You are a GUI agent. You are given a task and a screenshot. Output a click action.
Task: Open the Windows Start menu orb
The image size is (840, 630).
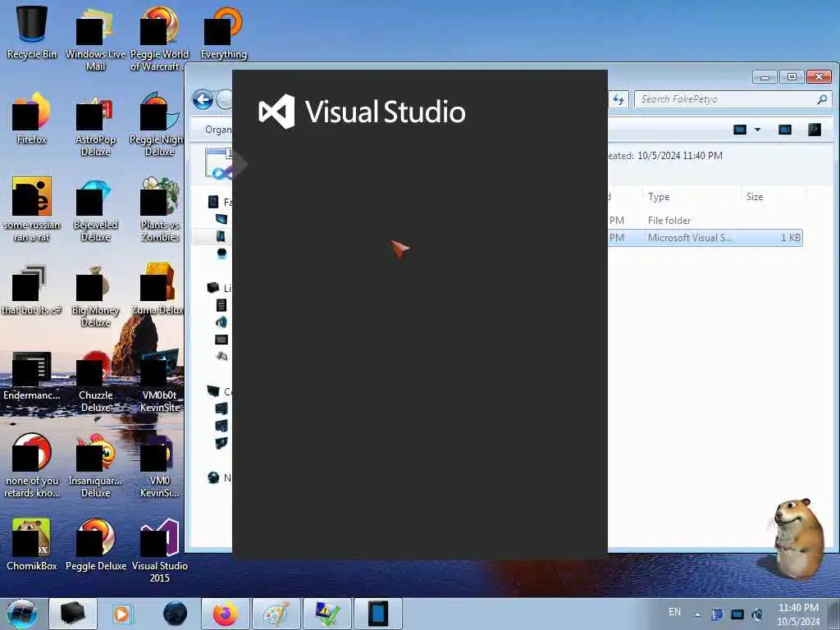click(x=21, y=614)
